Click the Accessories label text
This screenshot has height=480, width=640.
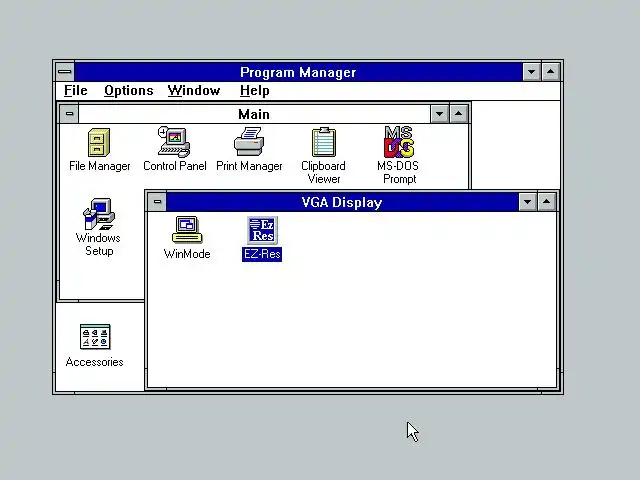pyautogui.click(x=95, y=362)
